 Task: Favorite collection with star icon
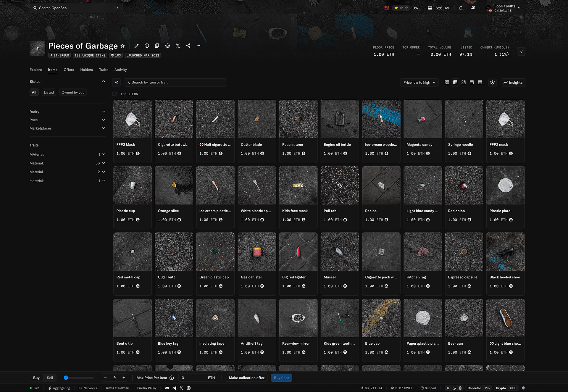click(123, 46)
